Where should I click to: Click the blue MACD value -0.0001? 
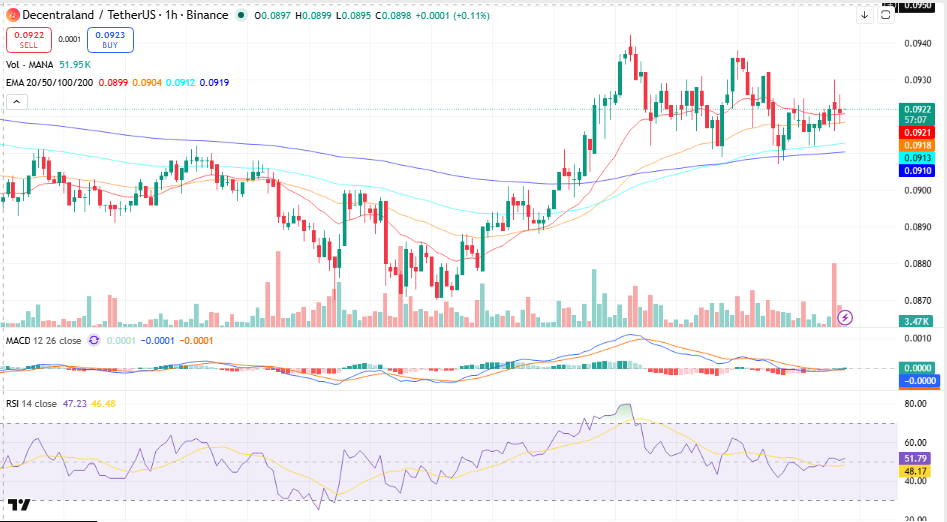coord(157,341)
